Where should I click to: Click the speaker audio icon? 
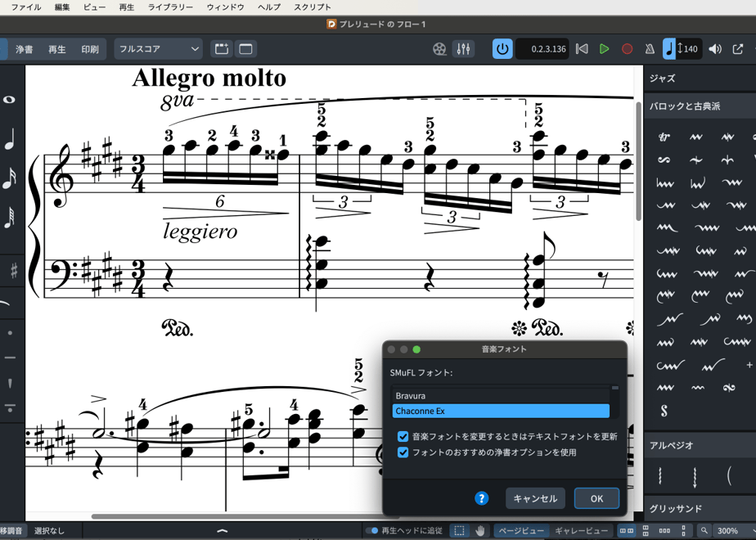[715, 49]
